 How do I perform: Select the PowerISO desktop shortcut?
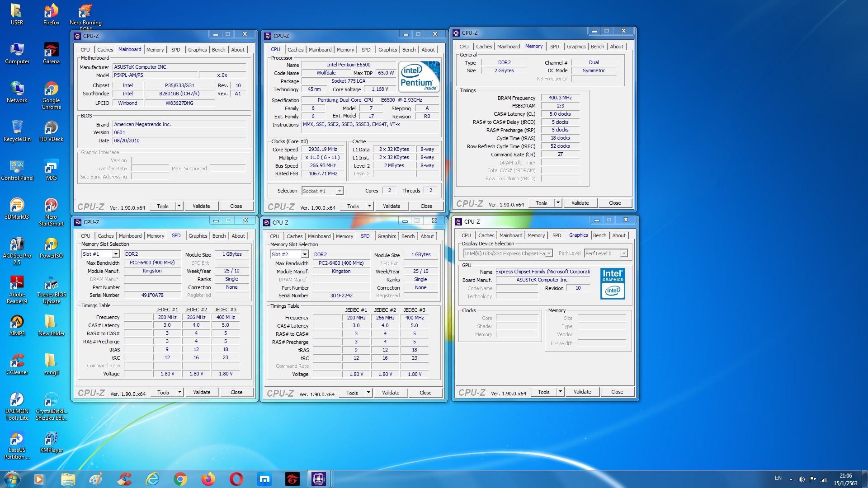[x=51, y=248]
